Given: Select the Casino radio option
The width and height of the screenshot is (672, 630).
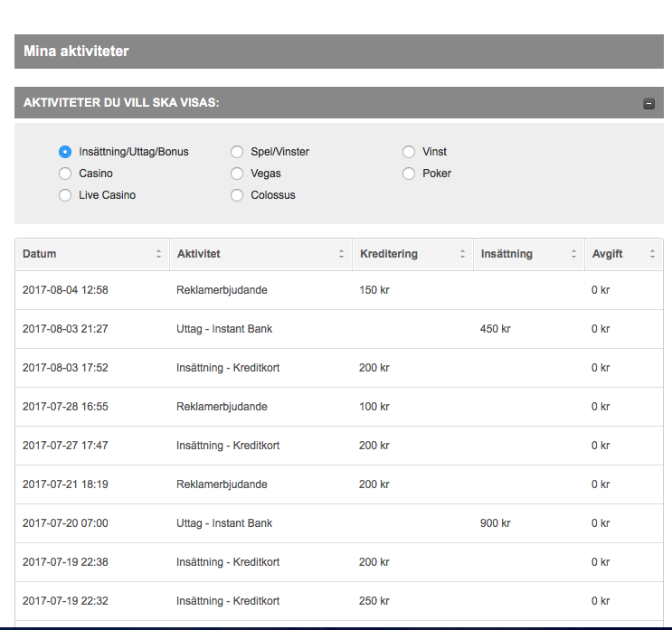Looking at the screenshot, I should [x=65, y=174].
